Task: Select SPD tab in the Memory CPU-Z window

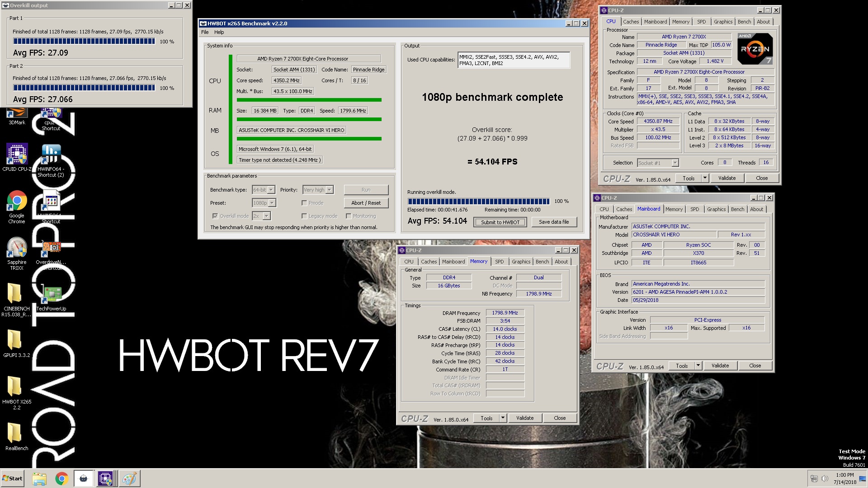Action: point(499,262)
